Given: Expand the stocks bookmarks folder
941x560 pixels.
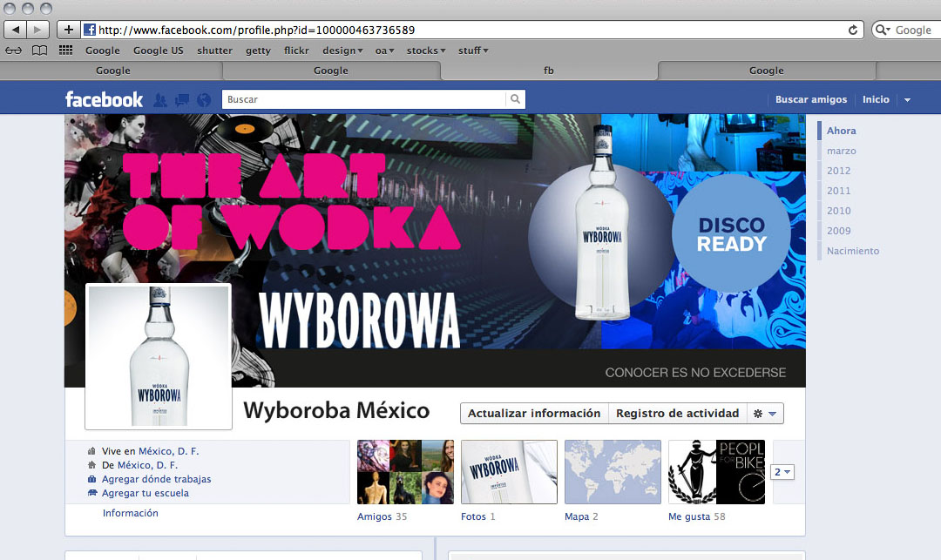Looking at the screenshot, I should (x=426, y=51).
